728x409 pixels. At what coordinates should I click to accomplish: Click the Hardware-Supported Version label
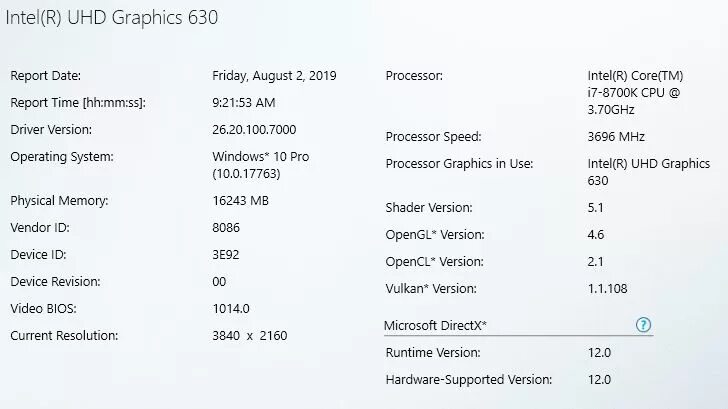(468, 379)
